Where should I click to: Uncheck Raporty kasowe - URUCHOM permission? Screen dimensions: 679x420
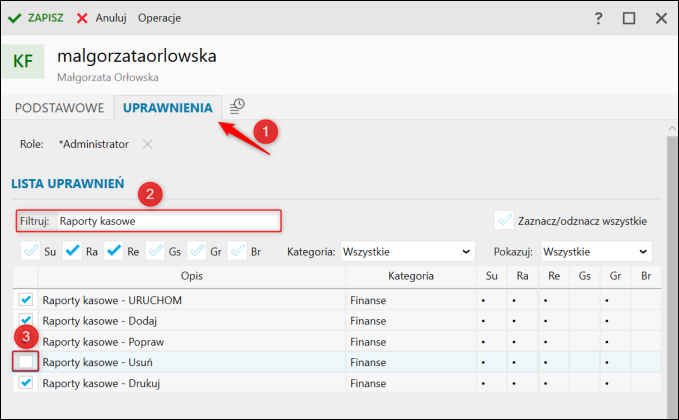point(26,299)
